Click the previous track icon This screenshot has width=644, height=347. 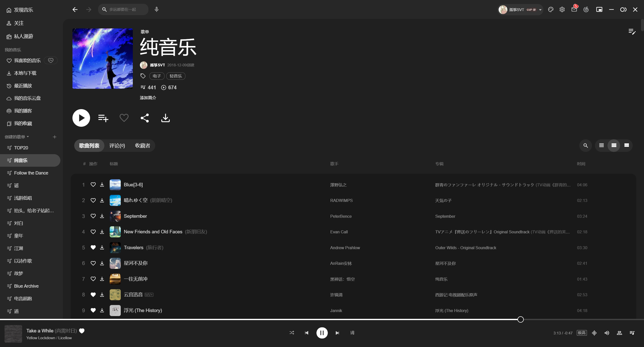click(x=307, y=332)
